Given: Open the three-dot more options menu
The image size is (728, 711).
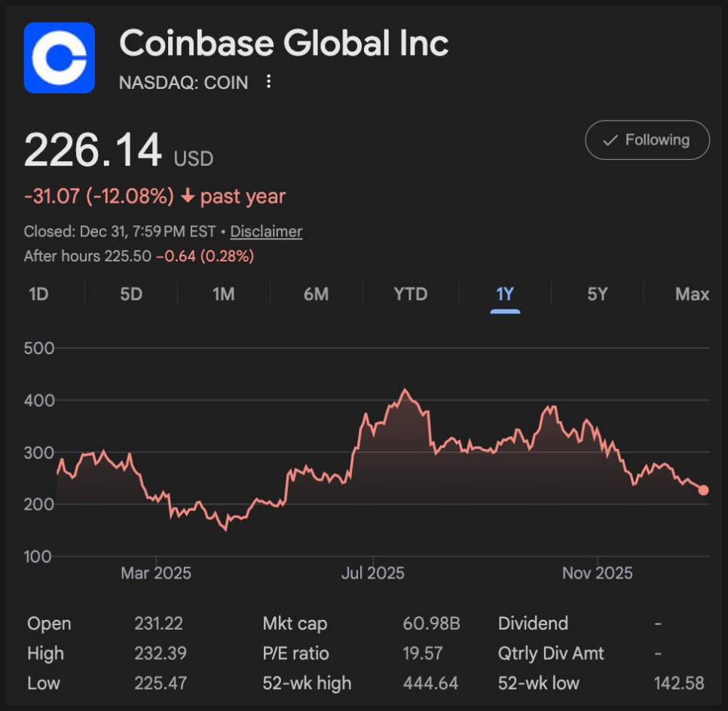Looking at the screenshot, I should point(269,82).
